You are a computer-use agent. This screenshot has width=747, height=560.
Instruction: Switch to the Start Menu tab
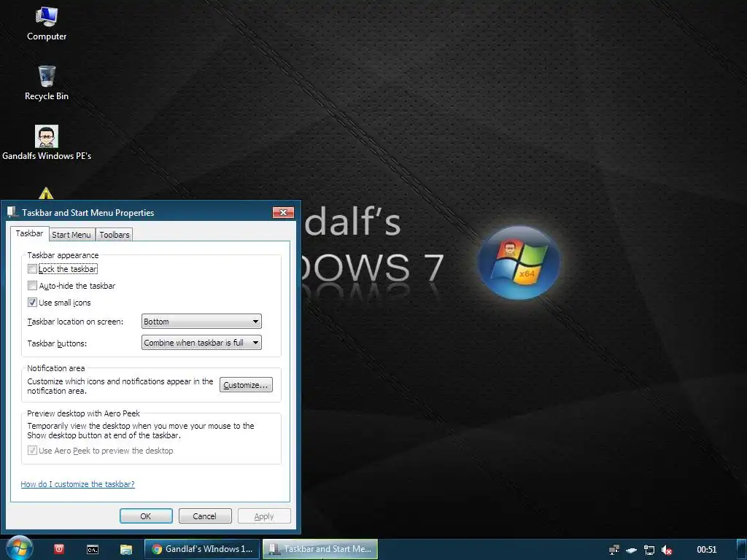(71, 235)
